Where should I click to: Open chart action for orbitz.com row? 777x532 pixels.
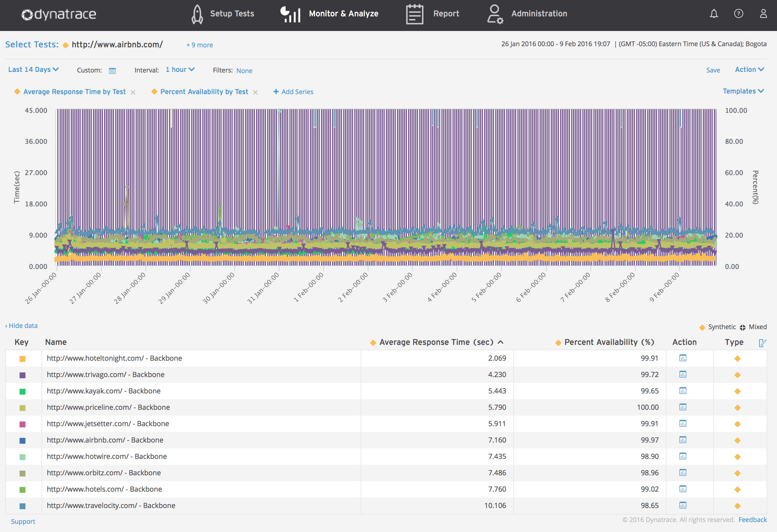click(x=683, y=473)
